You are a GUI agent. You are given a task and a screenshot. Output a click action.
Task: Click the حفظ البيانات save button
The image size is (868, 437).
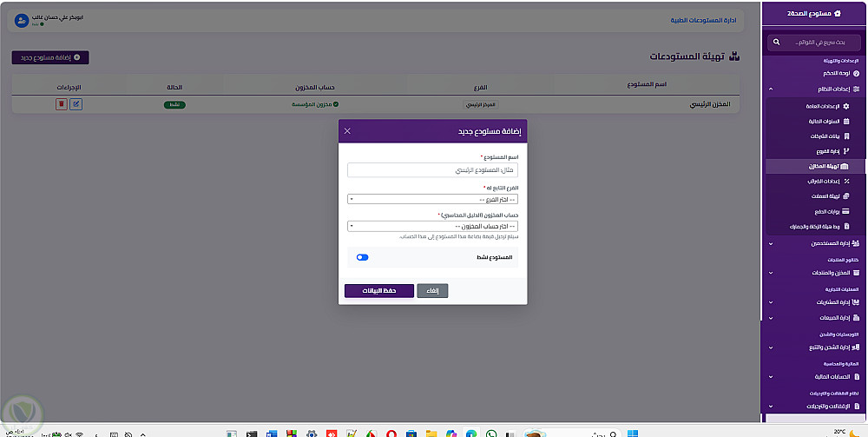pos(379,291)
